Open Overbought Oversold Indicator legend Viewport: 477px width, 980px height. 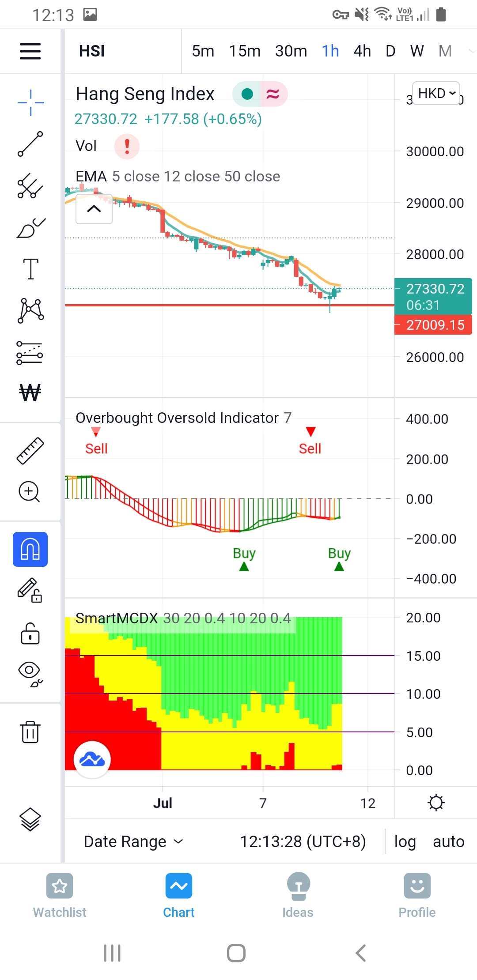tap(183, 418)
